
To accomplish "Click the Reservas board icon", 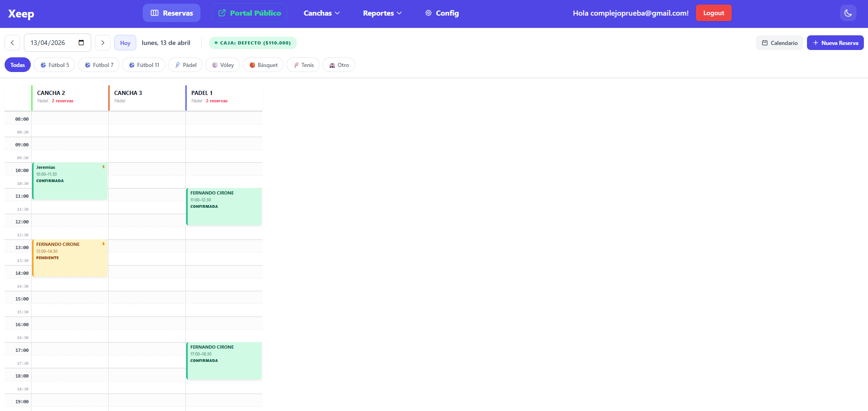I will tap(155, 13).
